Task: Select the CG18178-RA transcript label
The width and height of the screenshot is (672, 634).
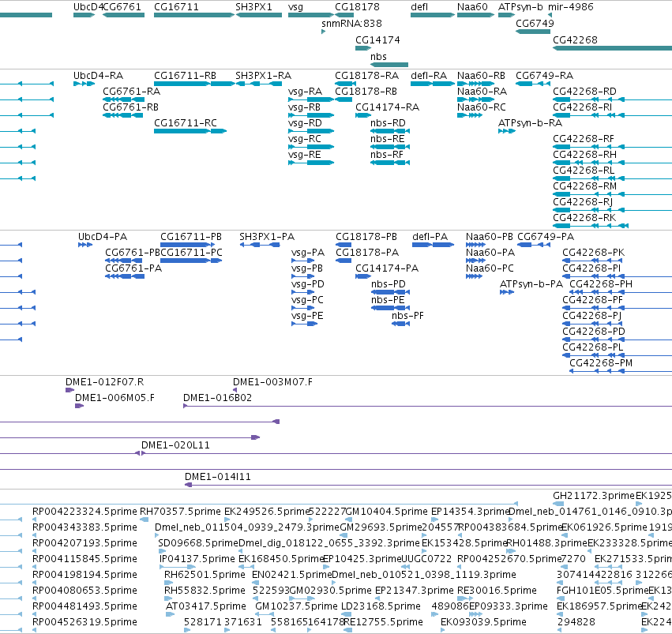Action: click(367, 76)
